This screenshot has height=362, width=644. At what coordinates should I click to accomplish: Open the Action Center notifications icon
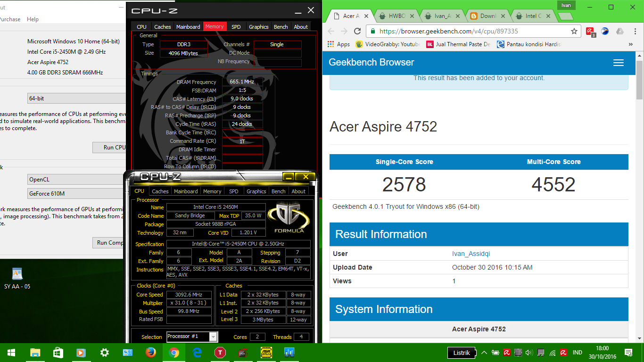(628, 352)
